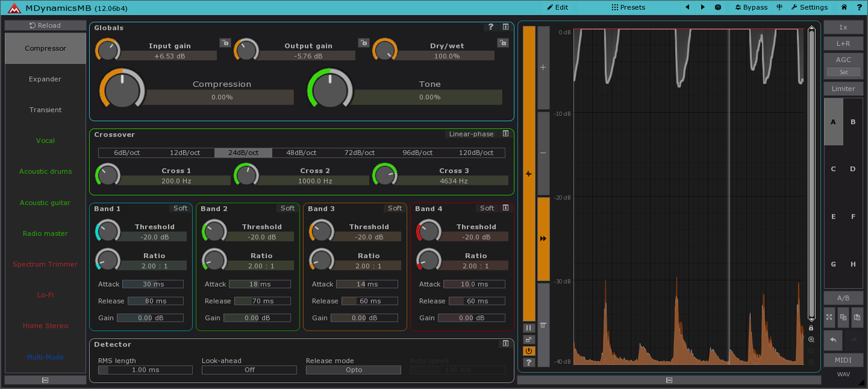Open the Presets menu
Image resolution: width=868 pixels, height=389 pixels.
628,7
